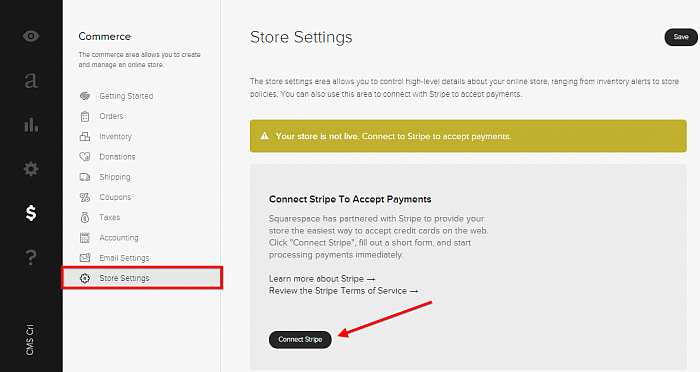Open Getting Started menu item
700x372 pixels.
pos(126,96)
